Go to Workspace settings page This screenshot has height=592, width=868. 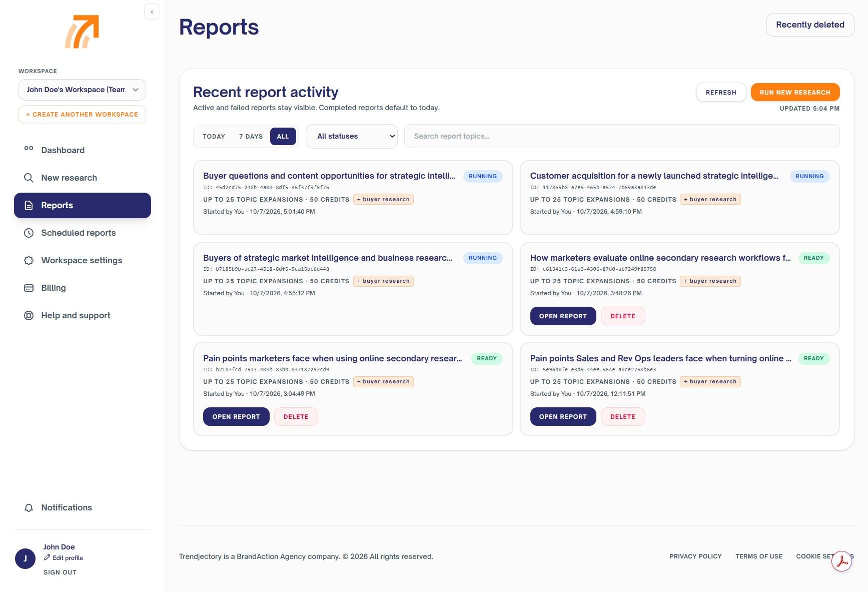[83, 260]
